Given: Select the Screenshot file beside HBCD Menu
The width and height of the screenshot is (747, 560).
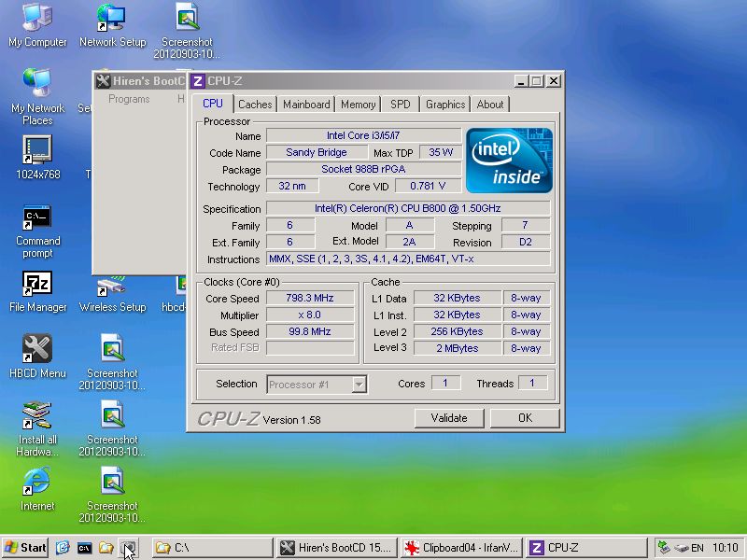Looking at the screenshot, I should 112,362.
